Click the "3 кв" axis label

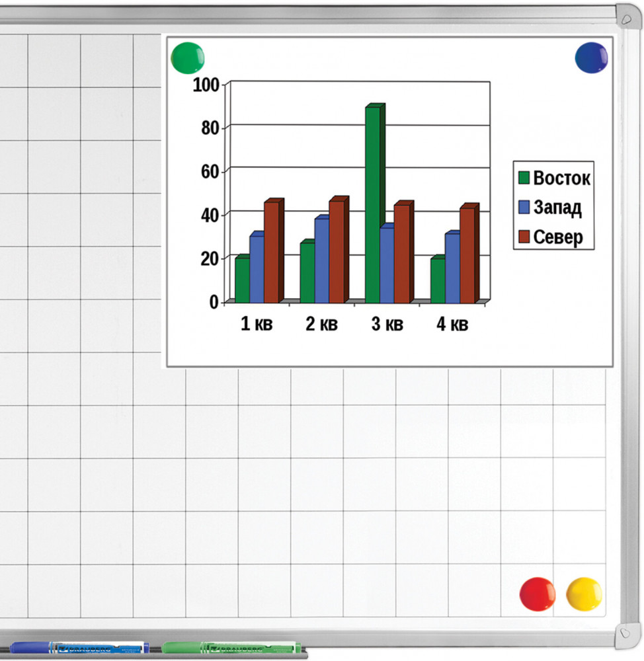(387, 324)
